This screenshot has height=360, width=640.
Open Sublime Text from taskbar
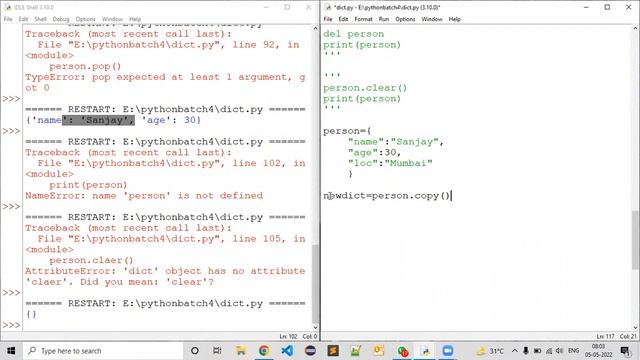point(333,351)
